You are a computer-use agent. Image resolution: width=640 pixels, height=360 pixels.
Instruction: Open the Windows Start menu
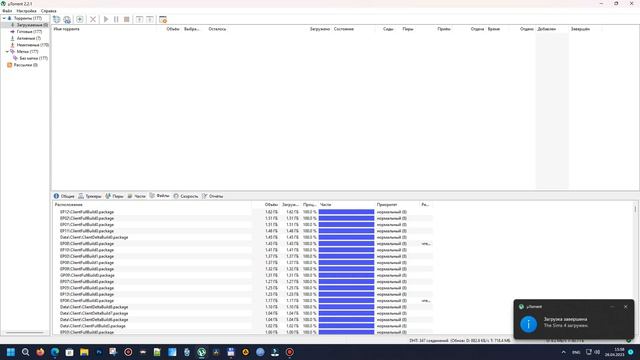coord(11,352)
